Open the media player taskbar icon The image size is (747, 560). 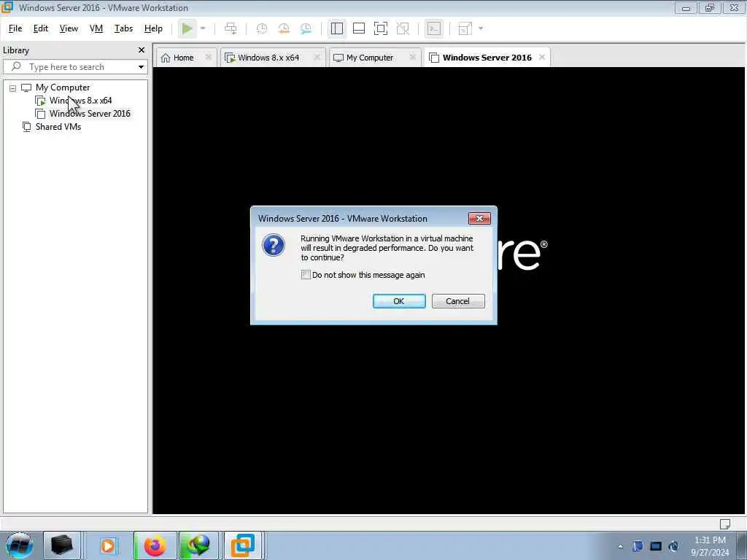coord(108,545)
